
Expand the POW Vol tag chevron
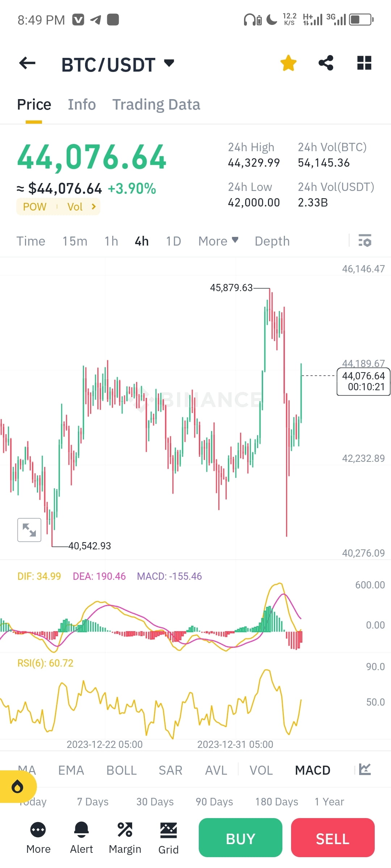click(x=93, y=207)
